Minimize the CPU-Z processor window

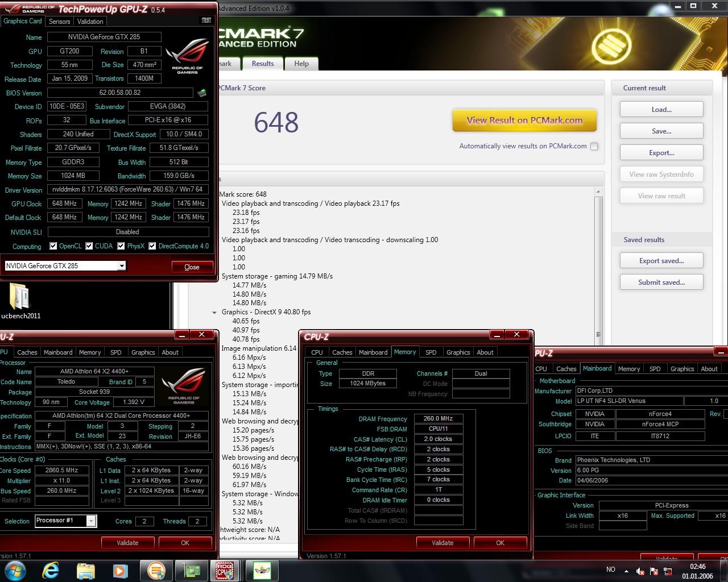point(181,334)
